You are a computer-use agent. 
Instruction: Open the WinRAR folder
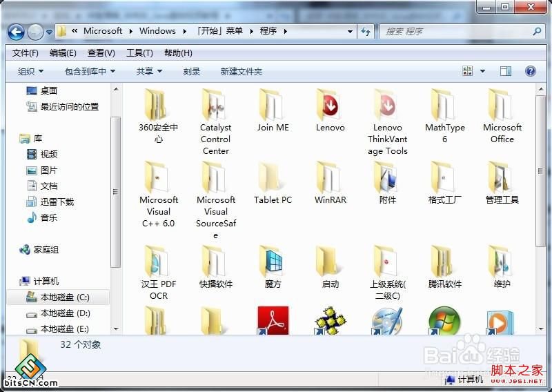pyautogui.click(x=330, y=183)
